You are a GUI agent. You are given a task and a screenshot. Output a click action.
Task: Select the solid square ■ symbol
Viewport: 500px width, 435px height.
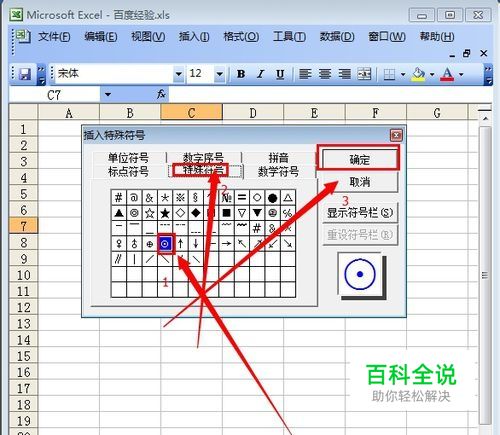226,213
